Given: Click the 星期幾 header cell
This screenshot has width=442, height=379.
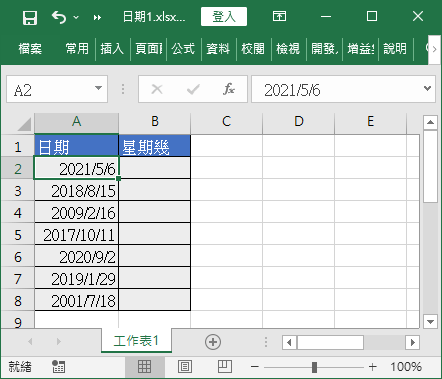Looking at the screenshot, I should point(155,146).
